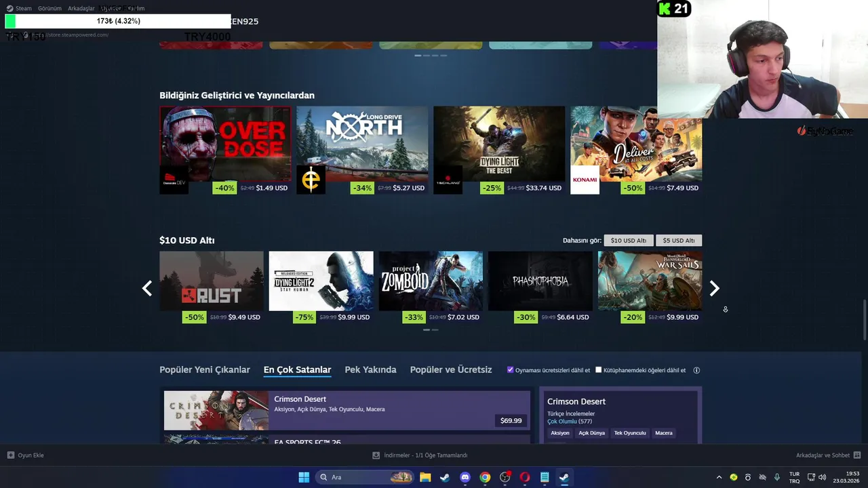Click the Long Drive North publisher logo
The image size is (868, 488).
point(311,180)
